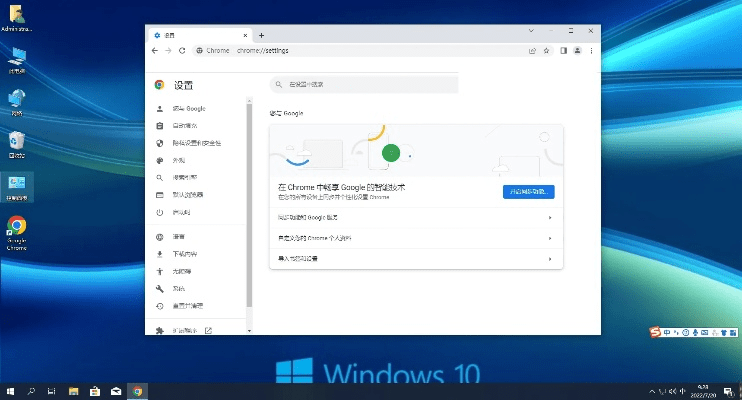742x400 pixels.
Task: Click the share page icon in address bar
Action: coord(532,51)
